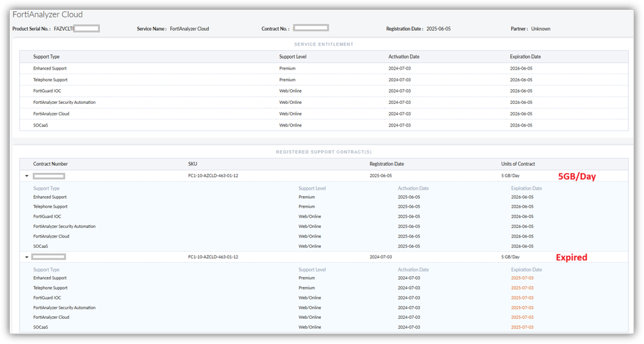
Task: Click the redacted contract number registered 2024-07-03
Action: pos(48,257)
